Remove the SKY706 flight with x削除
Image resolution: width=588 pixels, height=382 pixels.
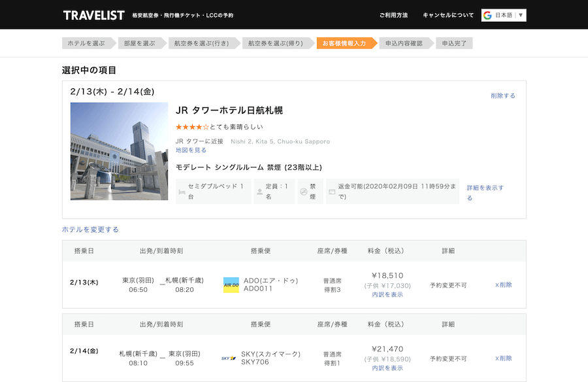(503, 358)
